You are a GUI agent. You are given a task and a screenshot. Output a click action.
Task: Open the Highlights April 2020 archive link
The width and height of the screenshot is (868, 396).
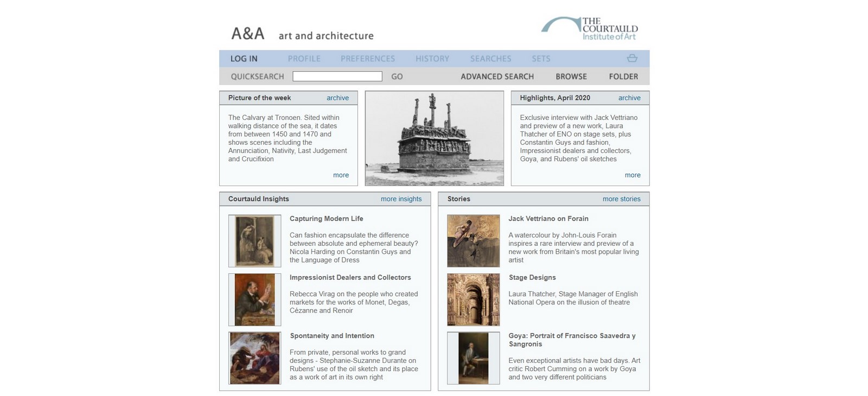[x=629, y=98]
